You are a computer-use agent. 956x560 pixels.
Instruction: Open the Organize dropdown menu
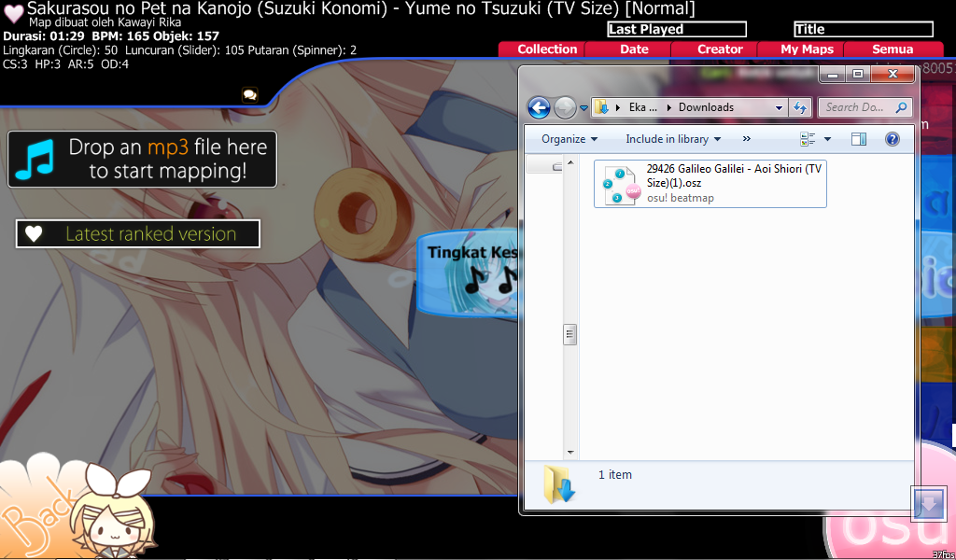[x=569, y=139]
